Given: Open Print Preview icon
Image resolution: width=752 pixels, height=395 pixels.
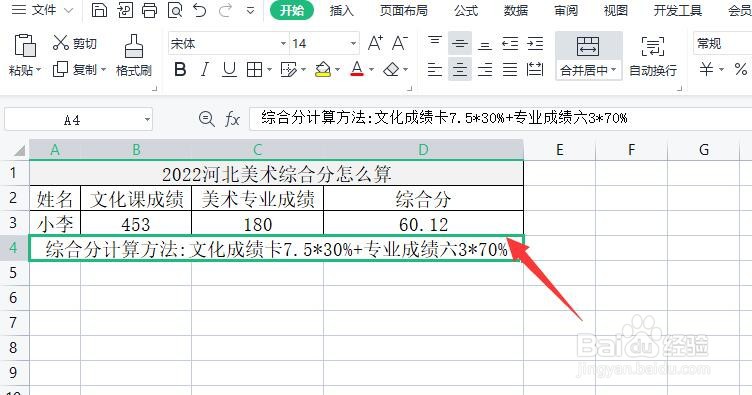Looking at the screenshot, I should (175, 10).
